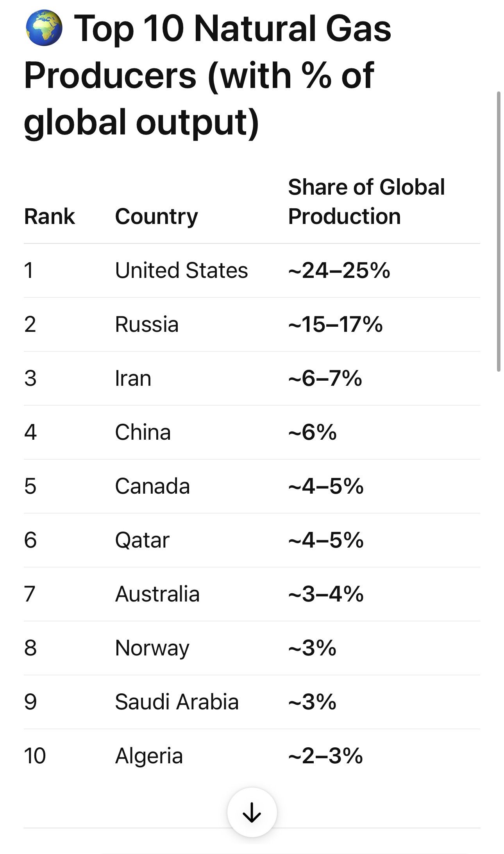Screen dimensions: 504x854
Task: Click the ~15–17% share value
Action: click(x=335, y=324)
